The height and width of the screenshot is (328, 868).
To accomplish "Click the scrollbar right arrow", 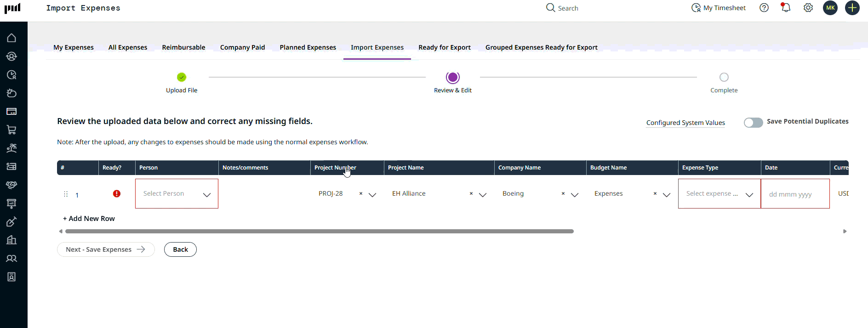I will 845,232.
